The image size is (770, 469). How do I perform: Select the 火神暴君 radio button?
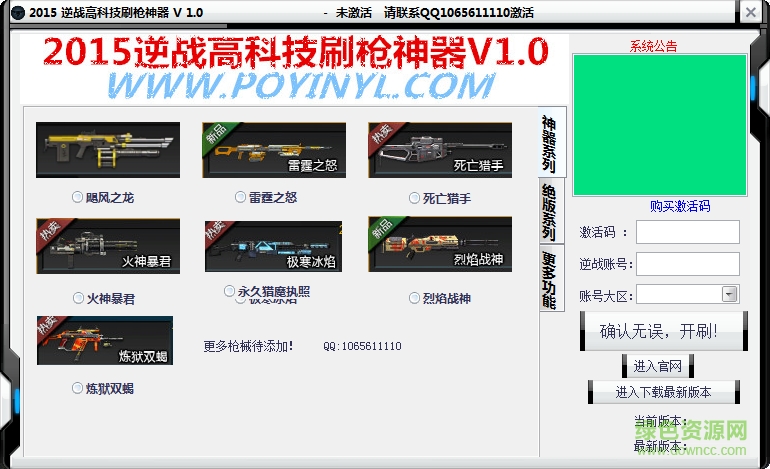coord(78,298)
